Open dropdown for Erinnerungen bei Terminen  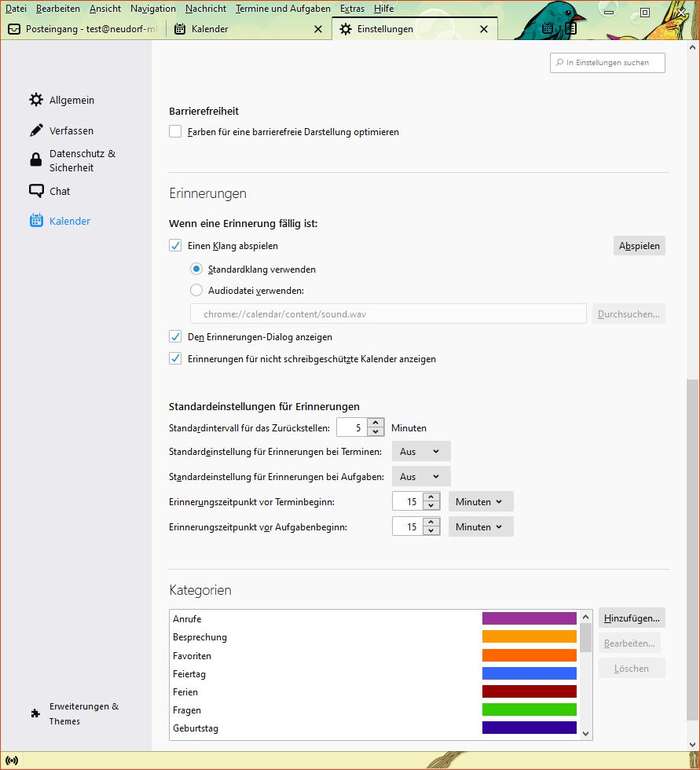(420, 452)
